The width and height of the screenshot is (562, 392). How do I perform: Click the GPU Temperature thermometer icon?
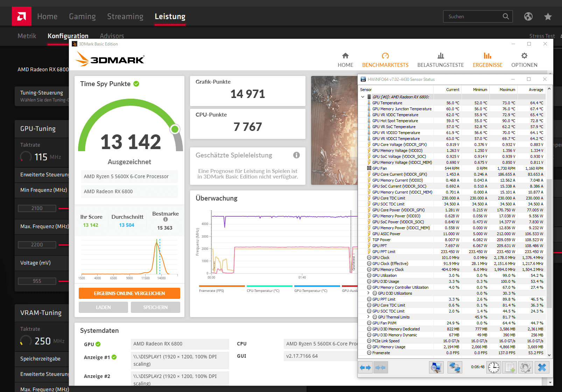point(369,103)
